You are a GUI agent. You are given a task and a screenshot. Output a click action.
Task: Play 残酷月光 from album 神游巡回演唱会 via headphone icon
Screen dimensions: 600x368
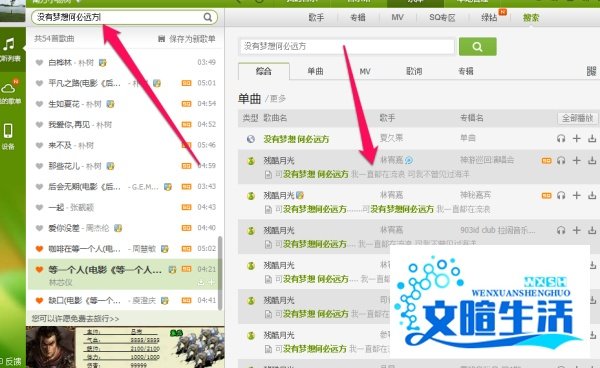pyautogui.click(x=561, y=161)
